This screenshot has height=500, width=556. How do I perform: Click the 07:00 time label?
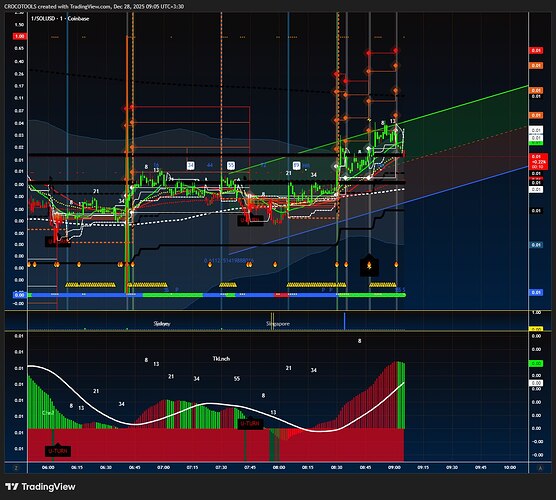point(163,468)
